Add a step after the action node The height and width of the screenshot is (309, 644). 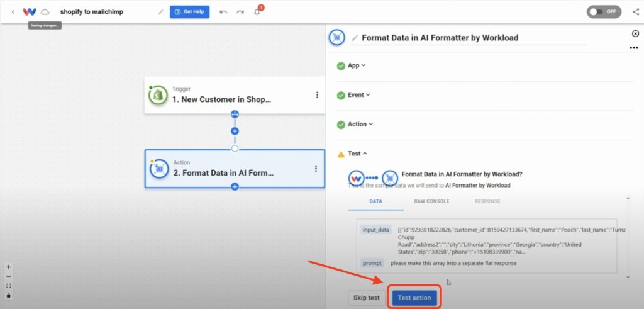[235, 187]
